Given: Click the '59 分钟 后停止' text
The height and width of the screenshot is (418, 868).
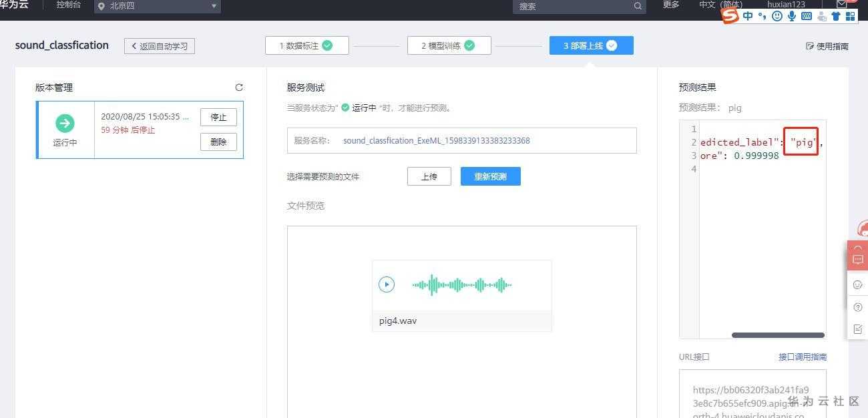Looking at the screenshot, I should [128, 130].
